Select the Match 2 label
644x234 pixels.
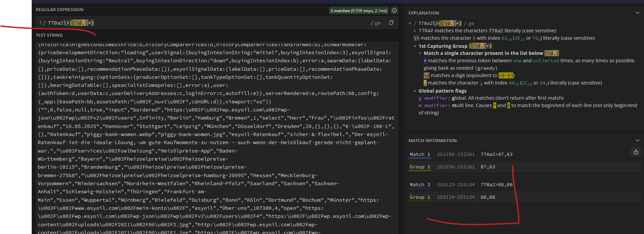tap(420, 185)
